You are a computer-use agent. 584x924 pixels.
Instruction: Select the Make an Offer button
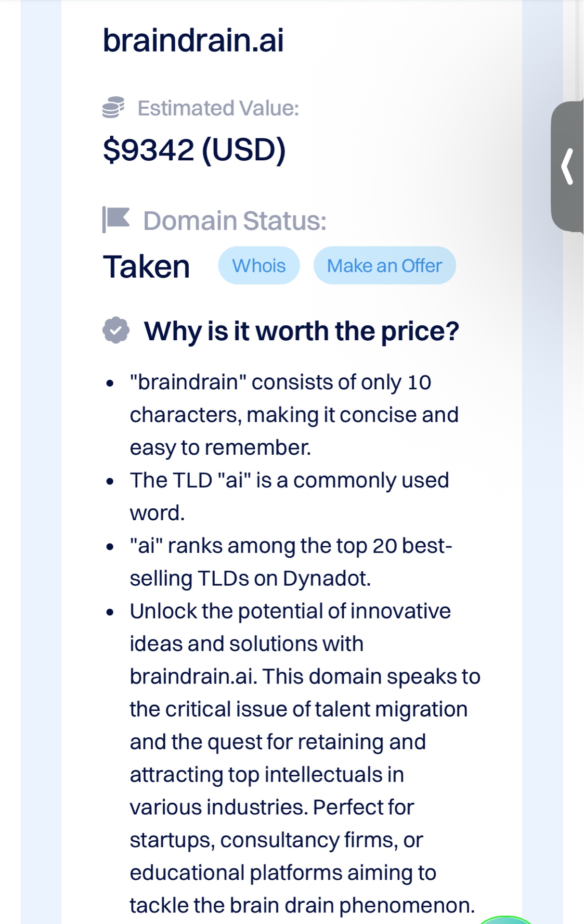coord(385,265)
